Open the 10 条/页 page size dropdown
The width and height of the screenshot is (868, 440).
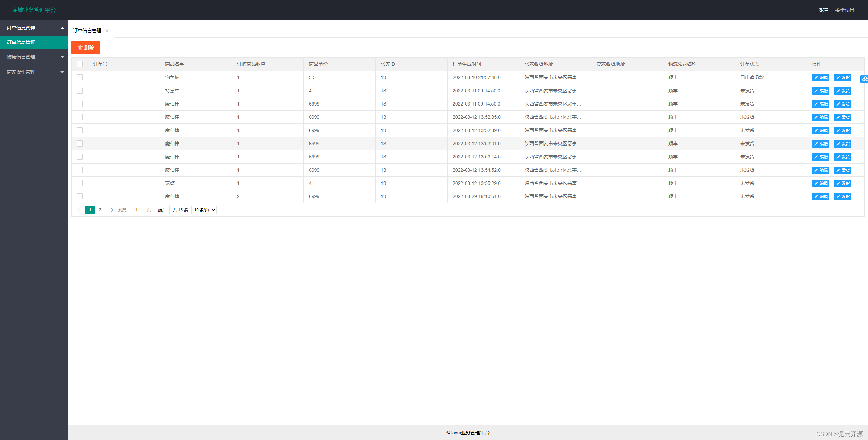(204, 210)
